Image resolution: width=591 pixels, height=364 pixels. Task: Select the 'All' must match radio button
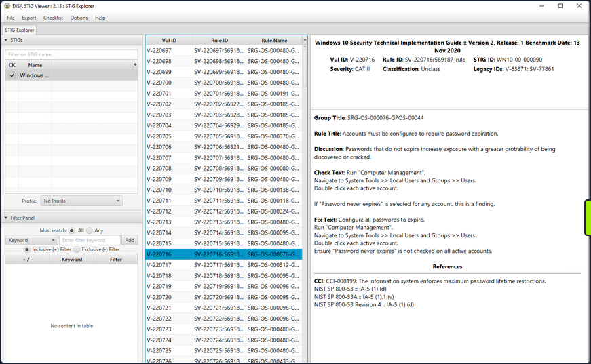pyautogui.click(x=72, y=230)
